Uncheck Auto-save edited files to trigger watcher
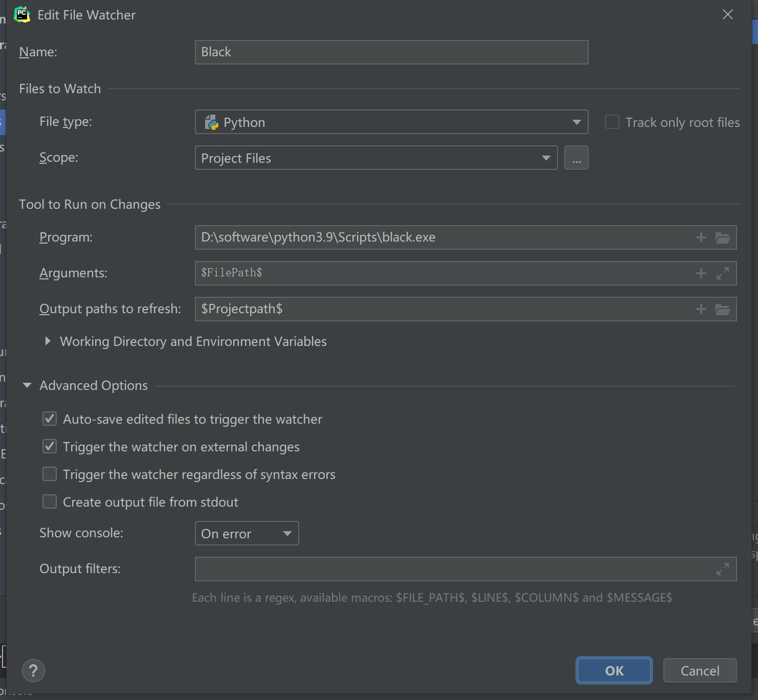This screenshot has height=700, width=758. [50, 419]
